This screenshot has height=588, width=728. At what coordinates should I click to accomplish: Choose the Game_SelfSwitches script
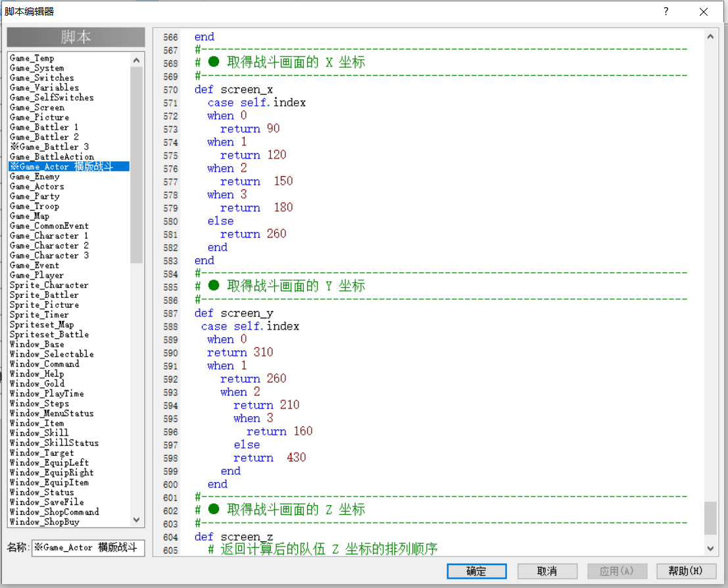click(x=51, y=97)
